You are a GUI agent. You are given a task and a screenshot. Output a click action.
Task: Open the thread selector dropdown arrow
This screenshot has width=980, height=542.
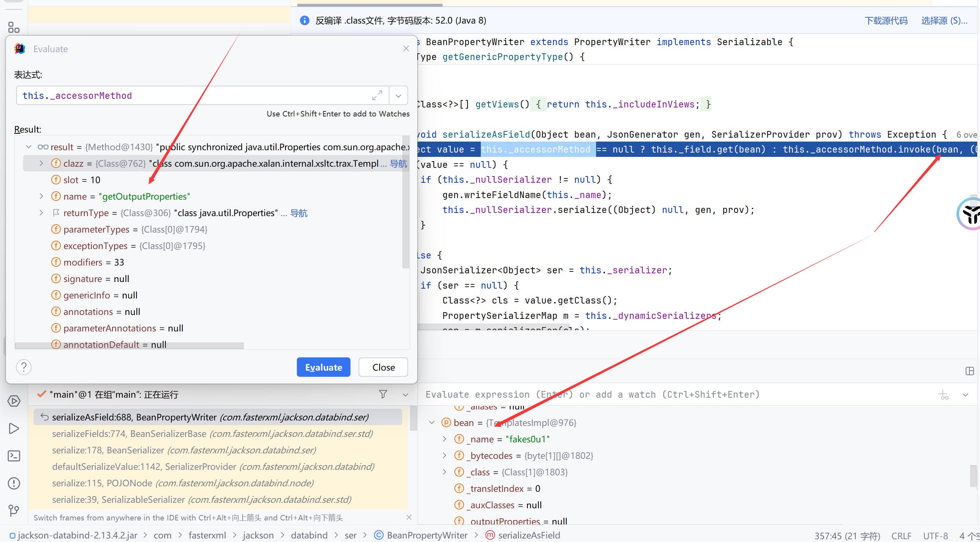coord(405,395)
